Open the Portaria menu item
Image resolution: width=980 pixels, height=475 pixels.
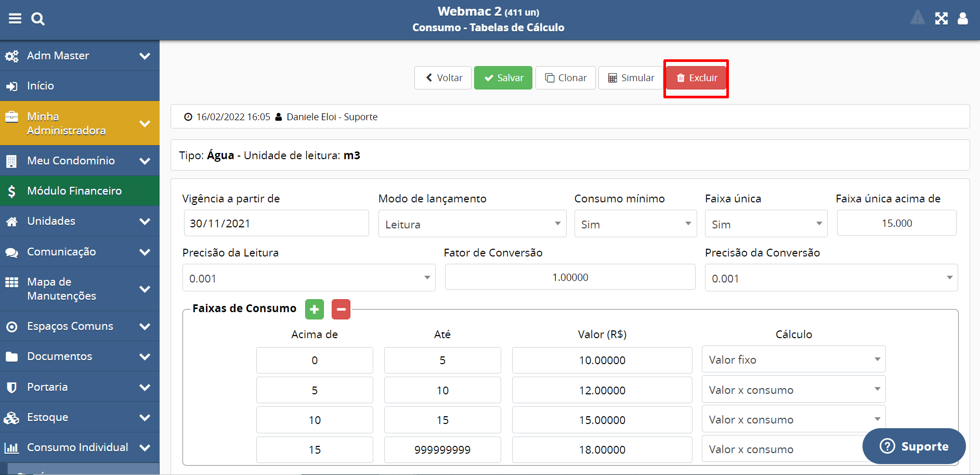(80, 387)
